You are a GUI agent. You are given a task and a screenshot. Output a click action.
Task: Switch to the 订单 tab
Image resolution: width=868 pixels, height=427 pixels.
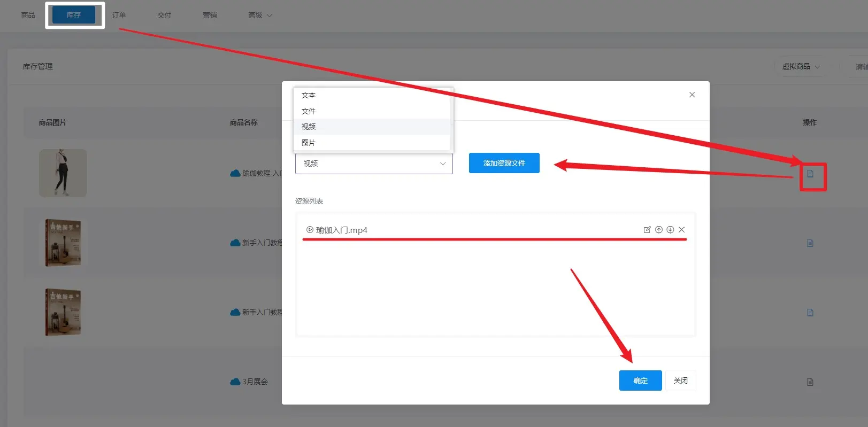119,15
